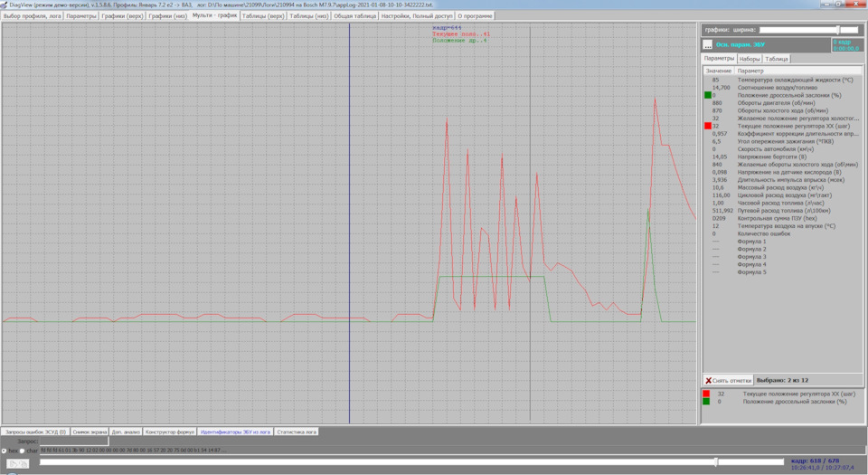Open the 'О программе' tab

[x=475, y=16]
